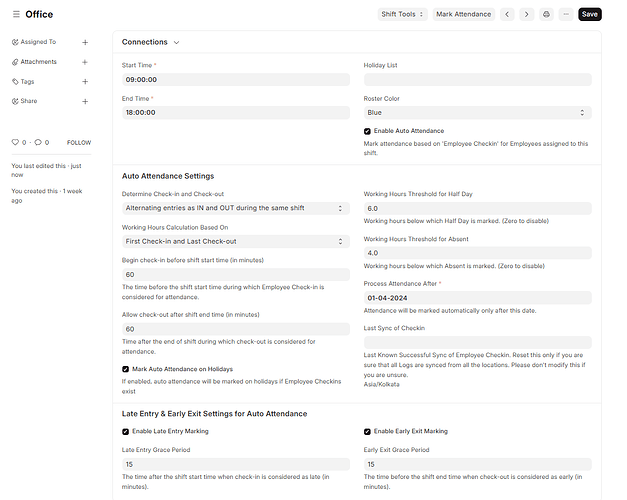Viewport: 627px width, 500px height.
Task: Click the empty Holiday List field
Action: click(477, 80)
